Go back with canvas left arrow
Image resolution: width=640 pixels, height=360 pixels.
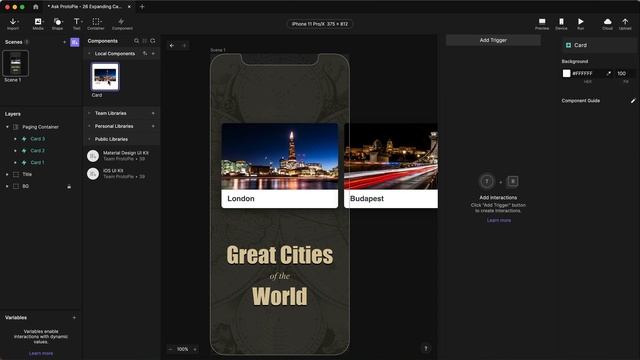pos(172,46)
